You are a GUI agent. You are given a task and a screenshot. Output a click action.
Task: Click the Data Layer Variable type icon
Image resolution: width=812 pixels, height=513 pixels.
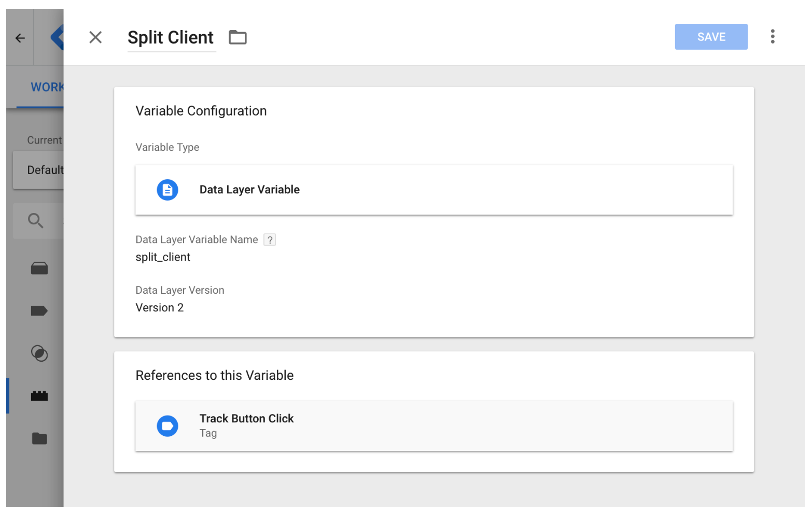[x=167, y=190]
